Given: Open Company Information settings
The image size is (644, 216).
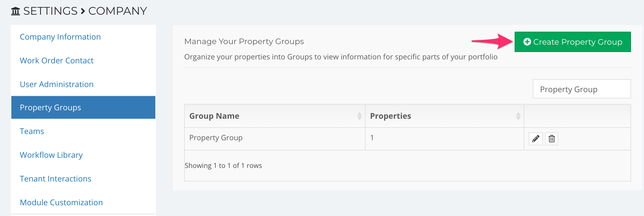Looking at the screenshot, I should click(x=60, y=37).
